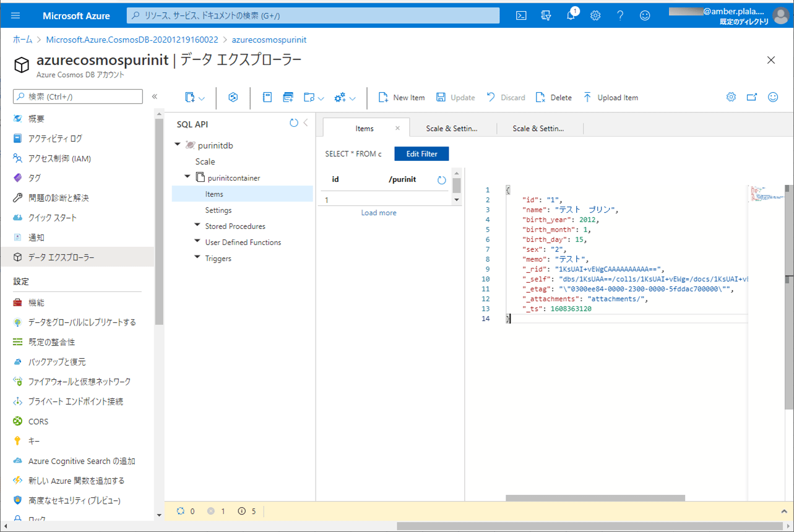This screenshot has height=532, width=794.
Task: Open クイック スタート in the sidebar
Action: click(53, 218)
